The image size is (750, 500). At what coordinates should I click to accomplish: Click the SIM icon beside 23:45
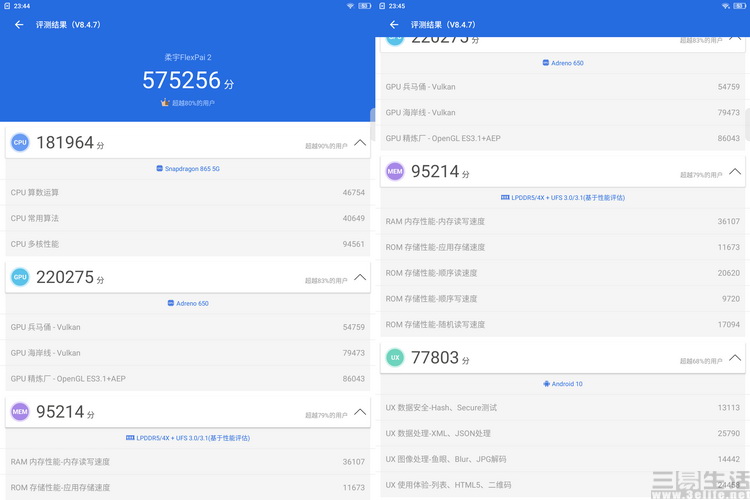tap(382, 6)
